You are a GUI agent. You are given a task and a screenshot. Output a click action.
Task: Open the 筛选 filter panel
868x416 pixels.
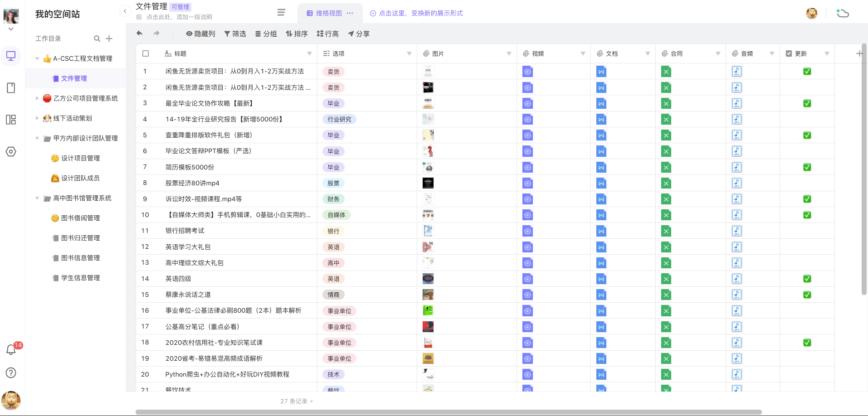(x=235, y=34)
